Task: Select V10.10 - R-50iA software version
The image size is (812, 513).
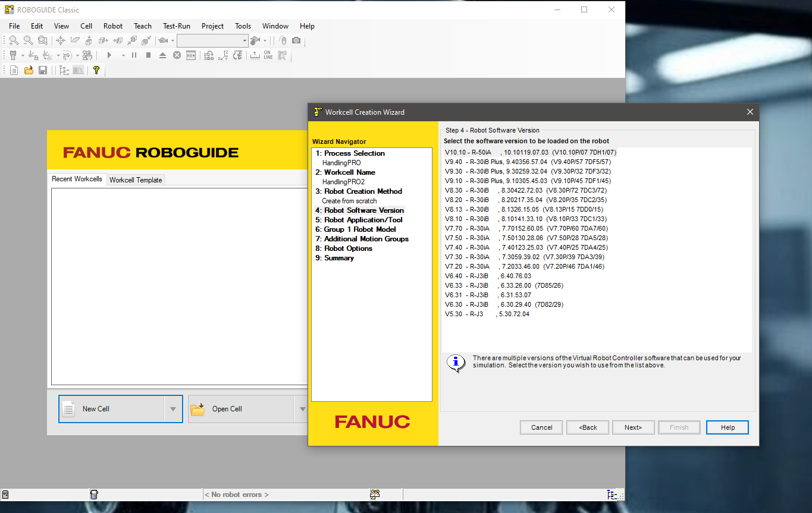Action: coord(531,152)
